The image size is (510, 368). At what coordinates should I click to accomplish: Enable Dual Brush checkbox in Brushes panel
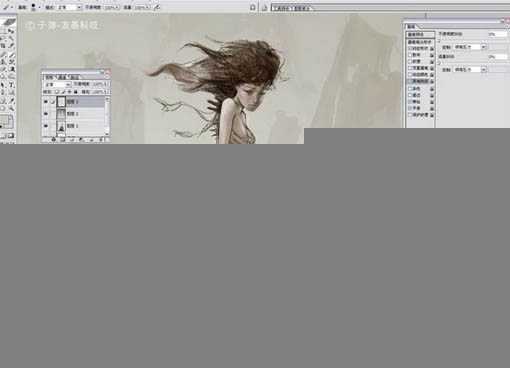pyautogui.click(x=410, y=68)
